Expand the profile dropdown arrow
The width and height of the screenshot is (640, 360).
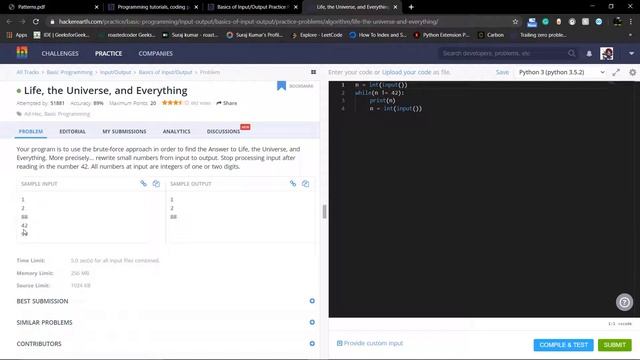(631, 53)
